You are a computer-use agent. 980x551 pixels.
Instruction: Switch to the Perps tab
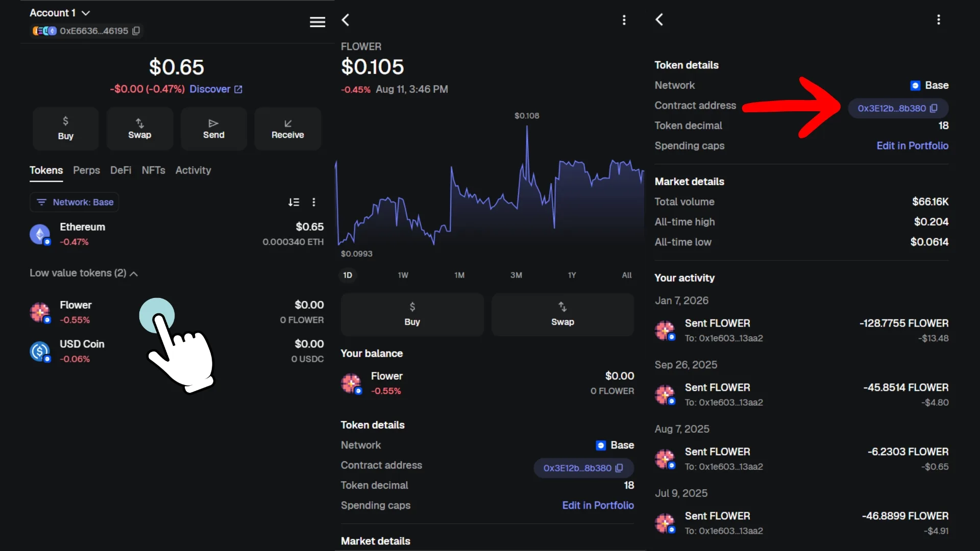[86, 170]
